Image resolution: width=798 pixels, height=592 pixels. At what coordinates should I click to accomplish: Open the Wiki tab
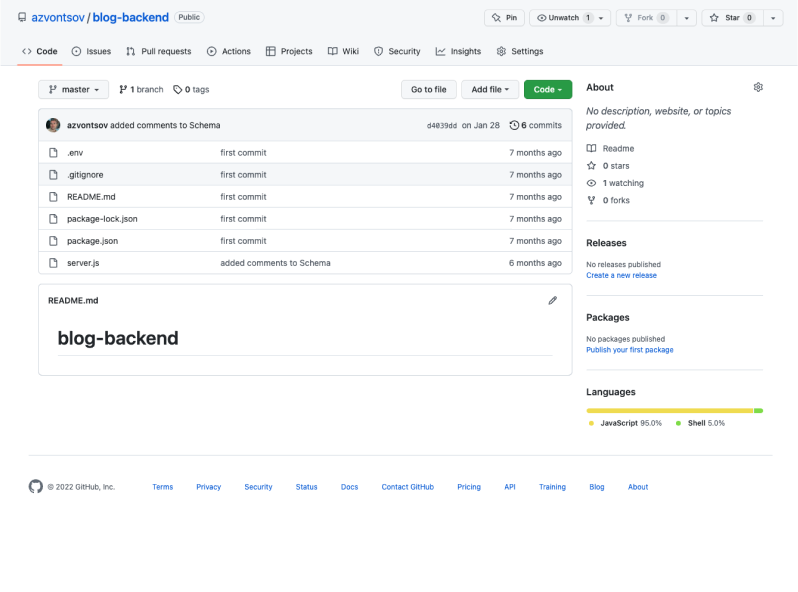point(344,51)
